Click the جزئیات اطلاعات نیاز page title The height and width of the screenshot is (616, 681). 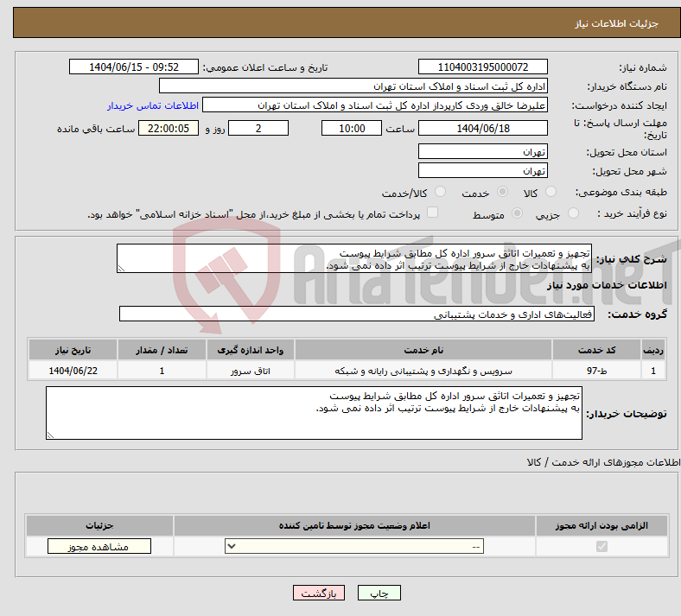(616, 23)
